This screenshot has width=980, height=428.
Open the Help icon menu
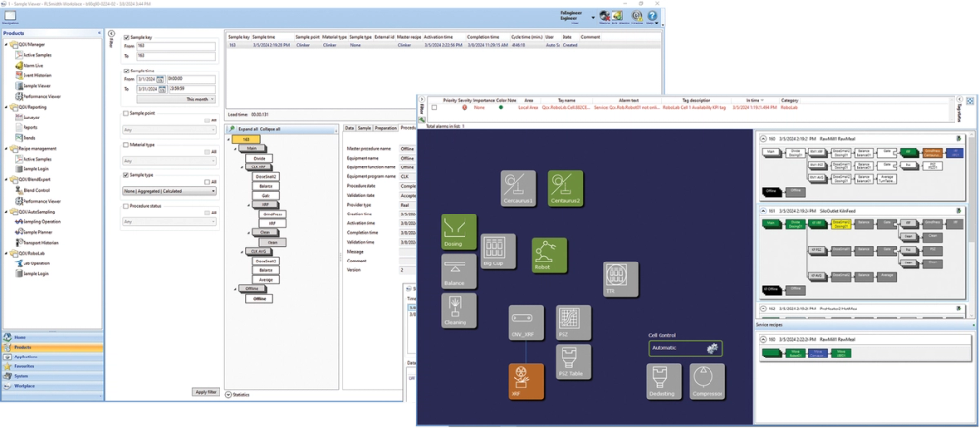coord(652,17)
